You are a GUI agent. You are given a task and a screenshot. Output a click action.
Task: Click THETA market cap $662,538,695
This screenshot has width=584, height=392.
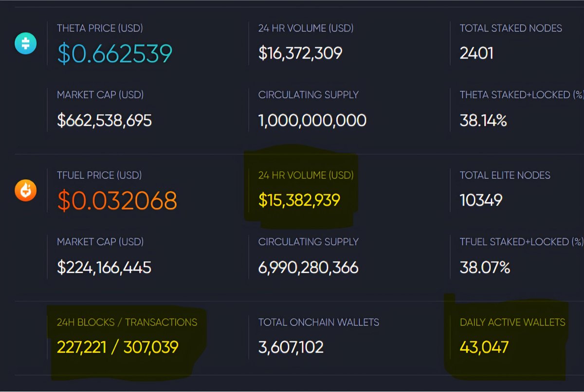pyautogui.click(x=105, y=120)
